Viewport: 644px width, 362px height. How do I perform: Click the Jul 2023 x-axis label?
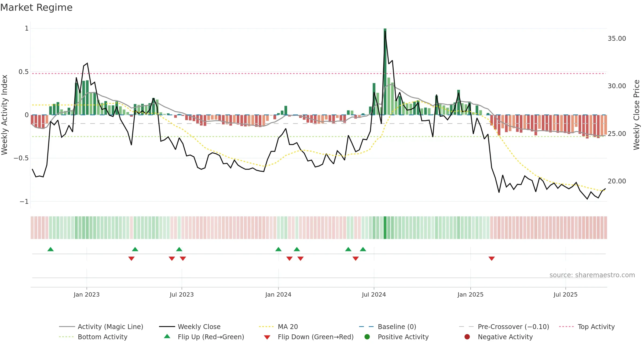(x=182, y=295)
